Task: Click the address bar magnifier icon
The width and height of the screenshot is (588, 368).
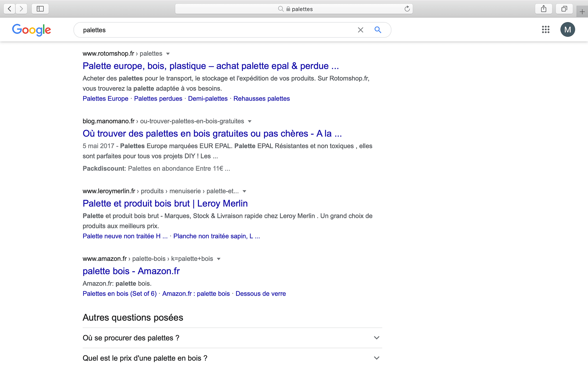Action: click(x=281, y=9)
